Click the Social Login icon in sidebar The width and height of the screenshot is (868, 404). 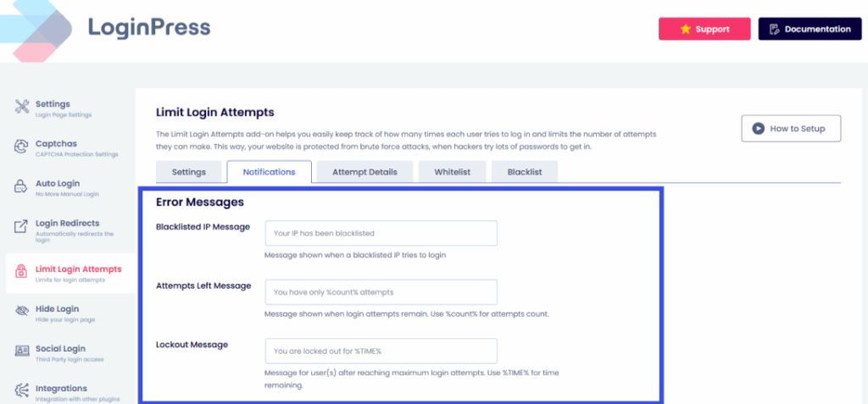pos(22,352)
